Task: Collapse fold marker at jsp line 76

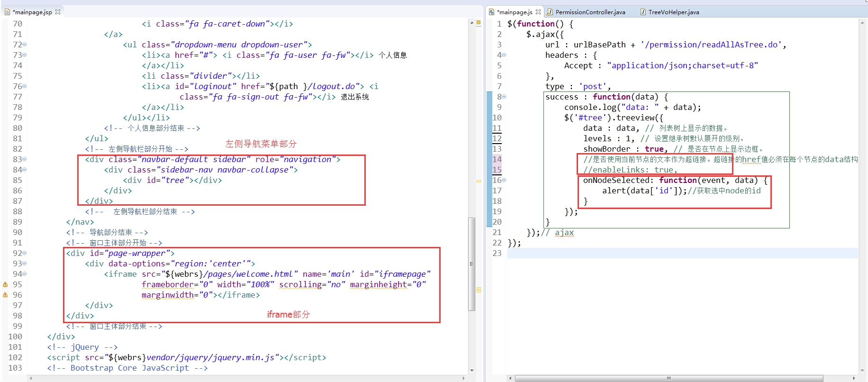Action: (x=25, y=86)
